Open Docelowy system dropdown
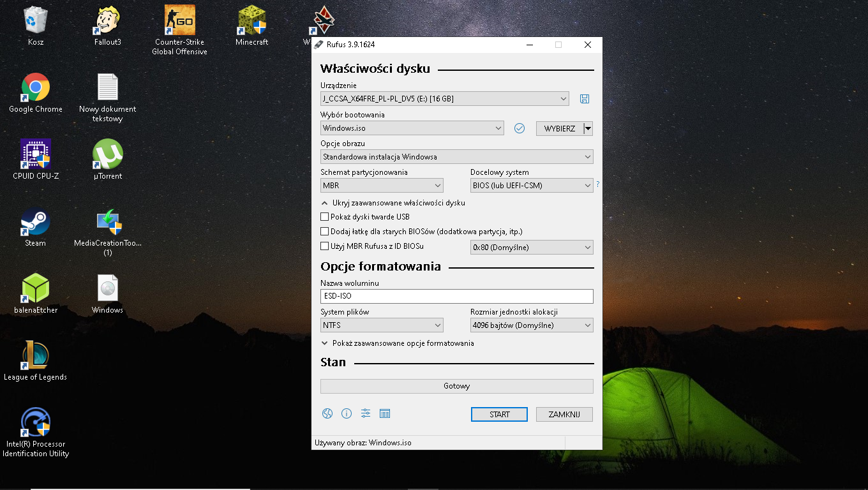The image size is (868, 490). click(x=532, y=186)
